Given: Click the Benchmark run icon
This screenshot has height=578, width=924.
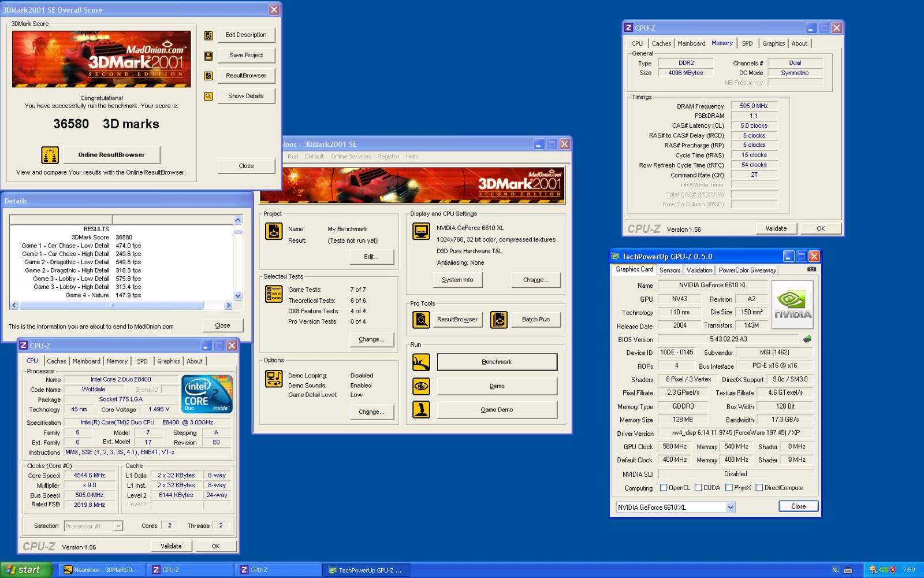Looking at the screenshot, I should (421, 362).
